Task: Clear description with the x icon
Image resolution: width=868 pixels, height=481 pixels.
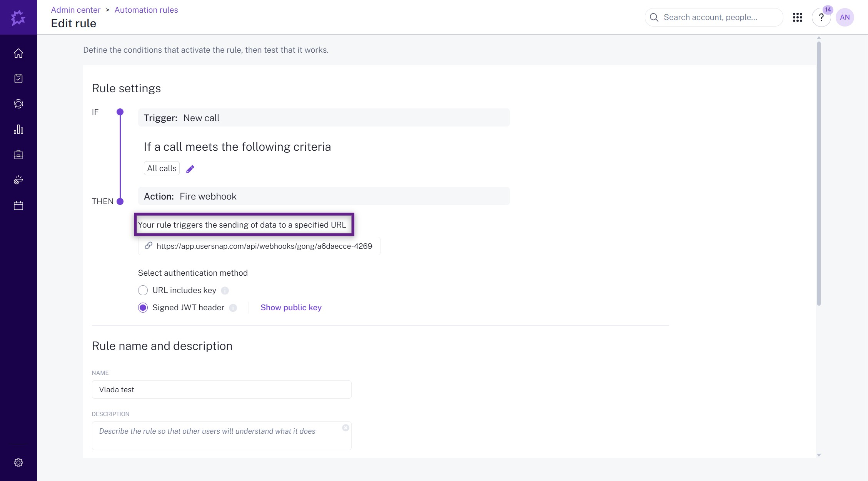Action: (346, 428)
